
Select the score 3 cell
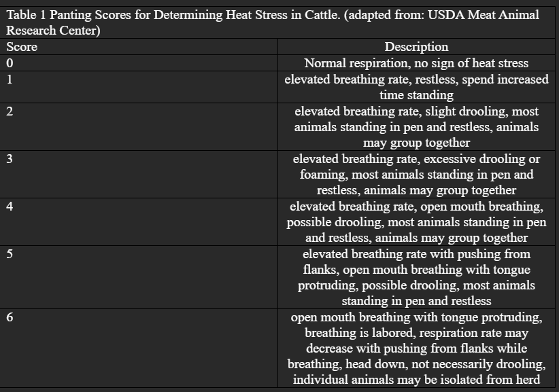tap(139, 175)
